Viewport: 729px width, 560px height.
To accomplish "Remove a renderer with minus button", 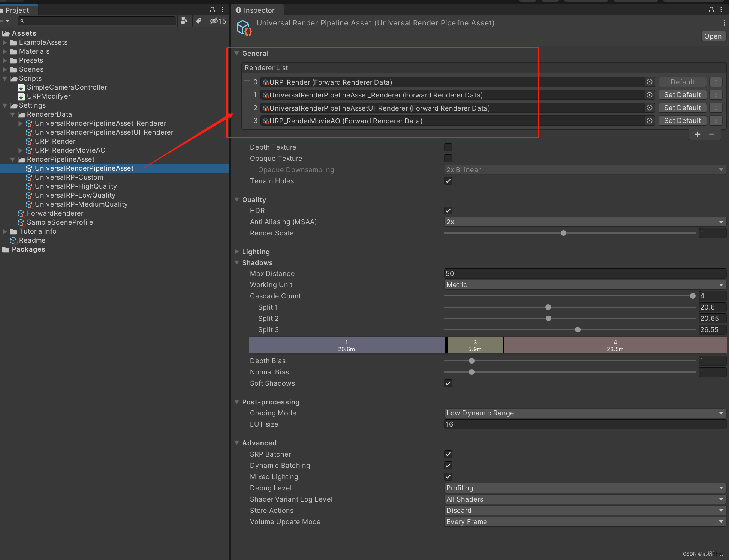I will tap(711, 134).
